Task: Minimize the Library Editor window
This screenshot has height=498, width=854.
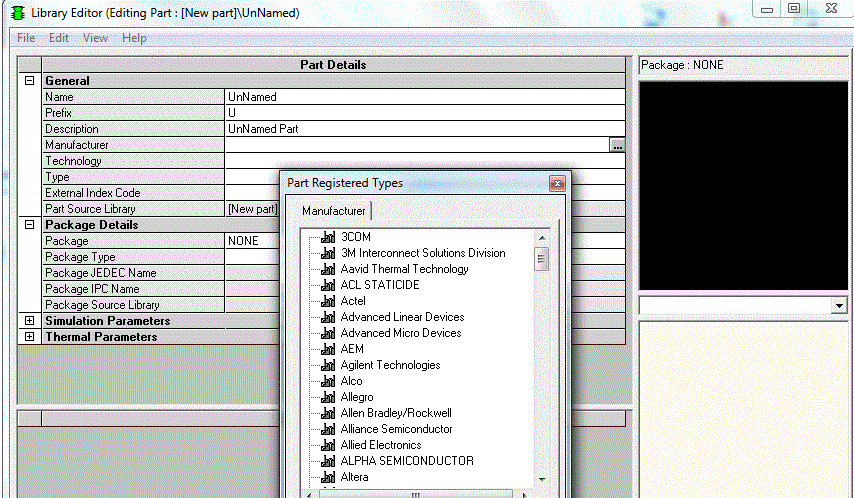Action: pos(767,9)
